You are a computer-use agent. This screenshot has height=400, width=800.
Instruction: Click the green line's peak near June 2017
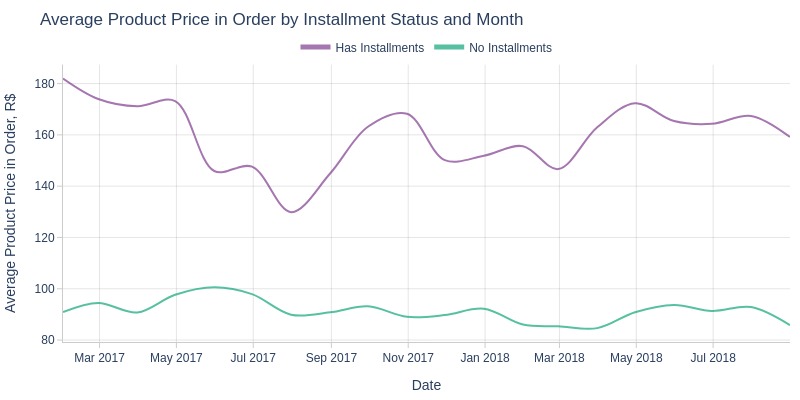point(215,287)
